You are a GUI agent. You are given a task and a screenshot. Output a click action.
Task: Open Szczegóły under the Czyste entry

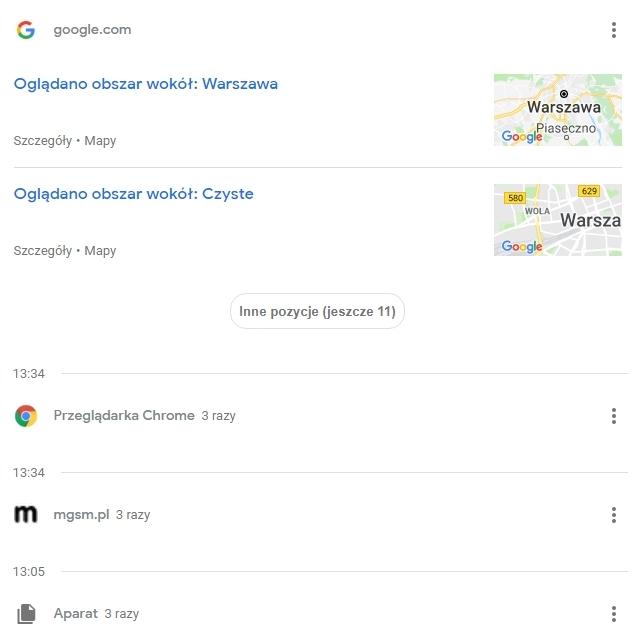pos(42,251)
